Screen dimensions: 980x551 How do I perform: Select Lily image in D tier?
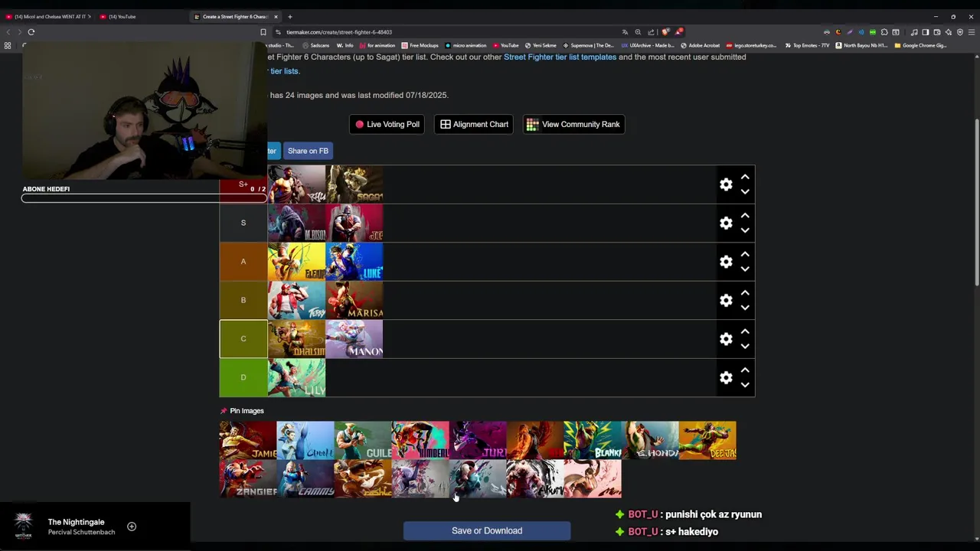[296, 377]
